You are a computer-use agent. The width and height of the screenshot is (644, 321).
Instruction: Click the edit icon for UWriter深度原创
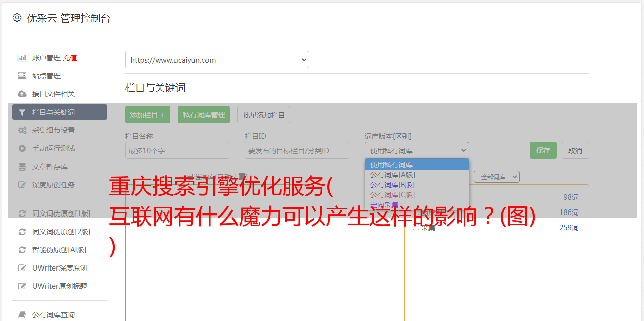(x=22, y=268)
